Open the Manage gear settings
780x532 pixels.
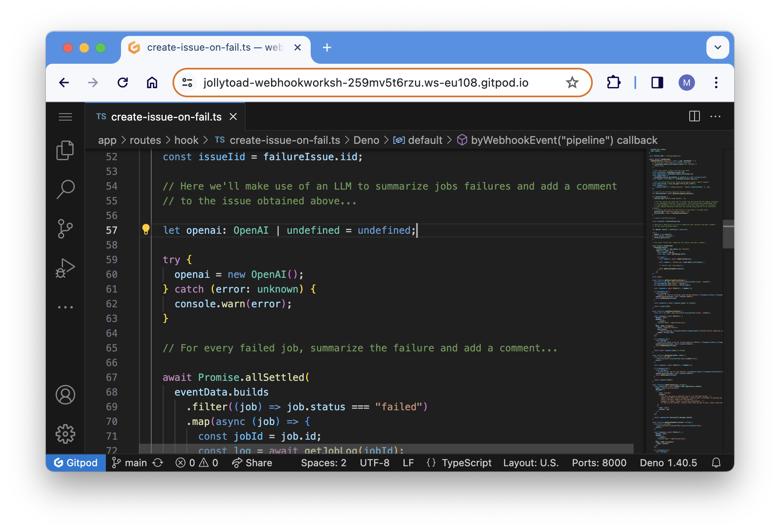[x=65, y=434]
